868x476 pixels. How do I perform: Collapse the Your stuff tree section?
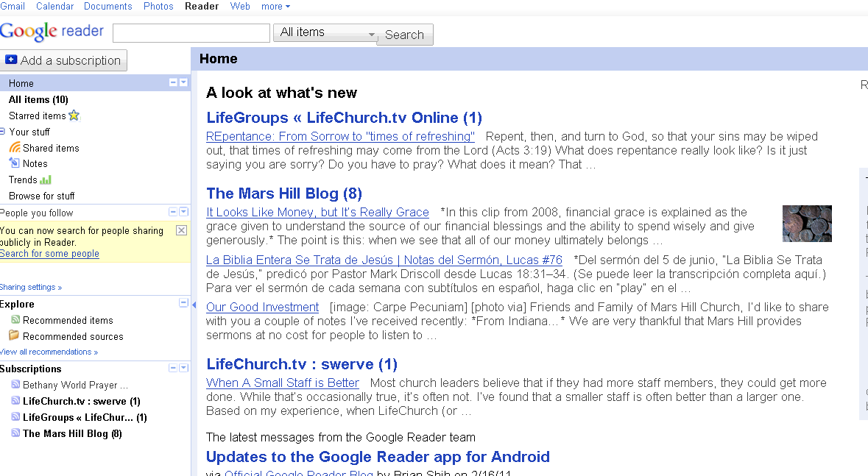coord(3,132)
